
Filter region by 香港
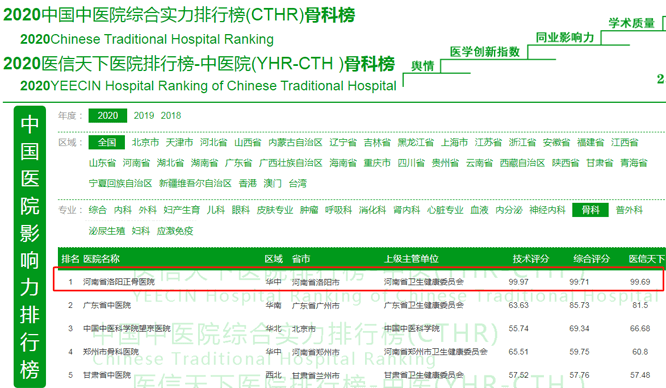248,183
